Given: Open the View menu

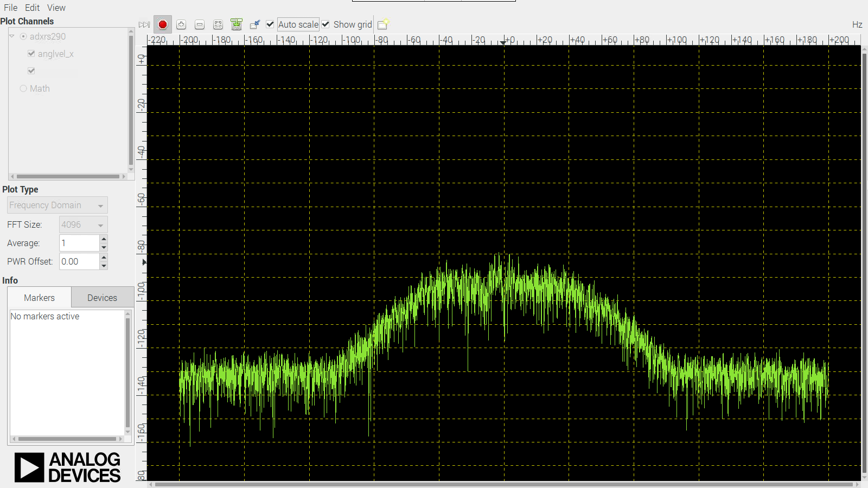Looking at the screenshot, I should pos(56,8).
